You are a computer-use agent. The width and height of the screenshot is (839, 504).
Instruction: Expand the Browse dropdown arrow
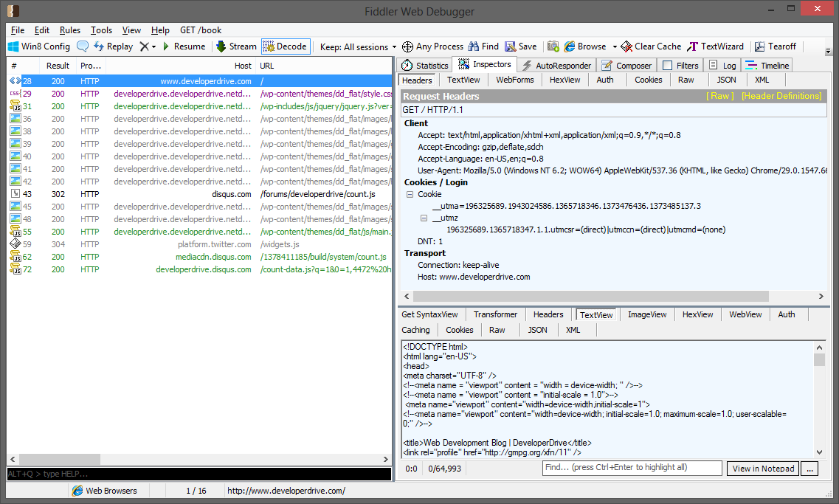click(x=615, y=46)
